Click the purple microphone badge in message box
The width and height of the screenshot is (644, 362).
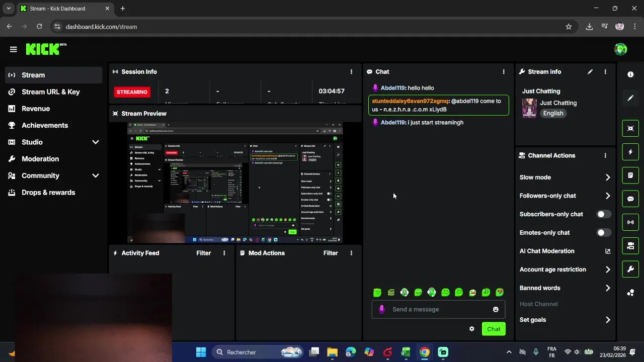click(x=381, y=309)
